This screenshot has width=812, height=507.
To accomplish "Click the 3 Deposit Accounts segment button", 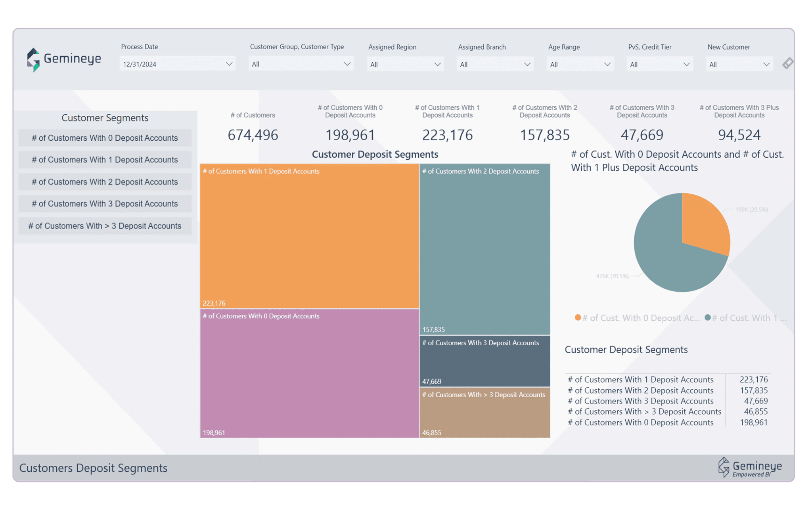I will point(105,203).
